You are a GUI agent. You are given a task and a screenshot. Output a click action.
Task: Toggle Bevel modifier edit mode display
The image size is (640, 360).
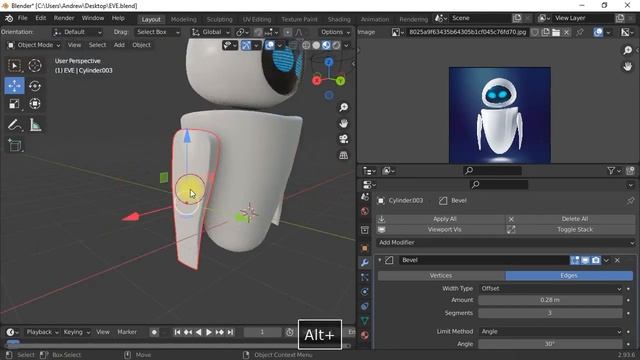pyautogui.click(x=575, y=260)
